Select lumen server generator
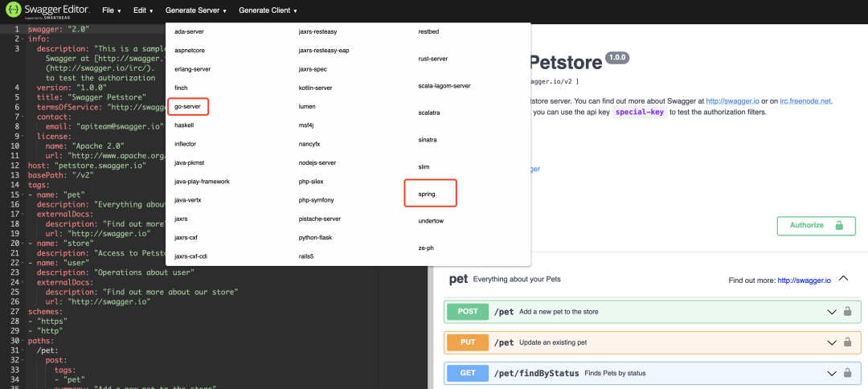Image resolution: width=868 pixels, height=389 pixels. 307,106
